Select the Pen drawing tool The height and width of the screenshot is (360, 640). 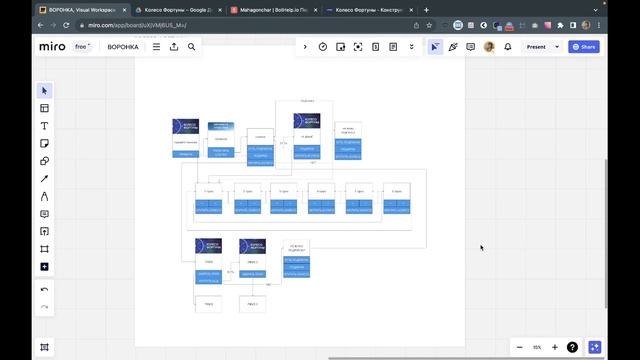pos(44,196)
